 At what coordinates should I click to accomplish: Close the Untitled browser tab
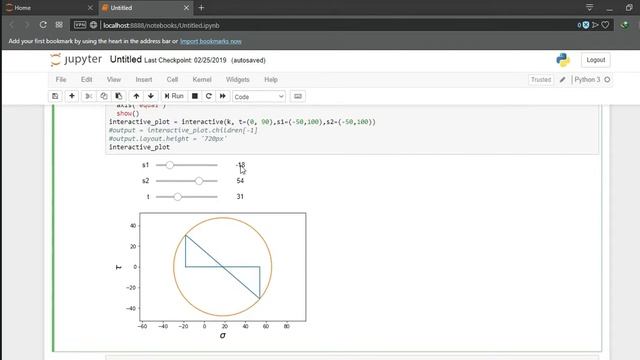[186, 8]
